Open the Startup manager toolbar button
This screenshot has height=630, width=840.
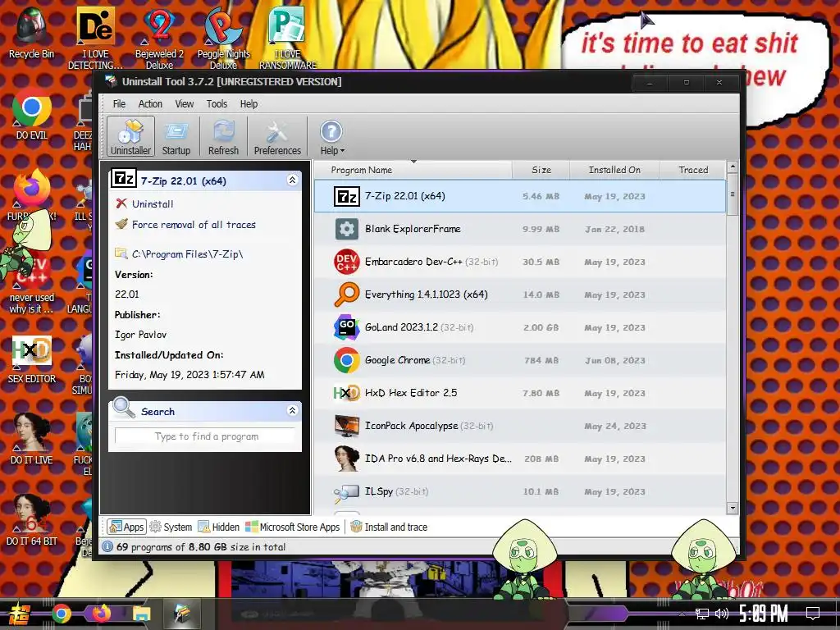(x=176, y=137)
